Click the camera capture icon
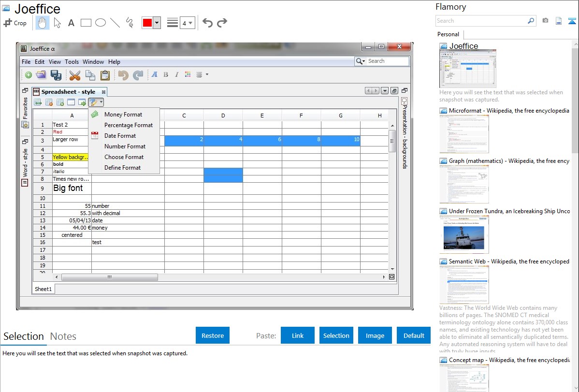Screen dimensions: 579x392 coord(545,21)
